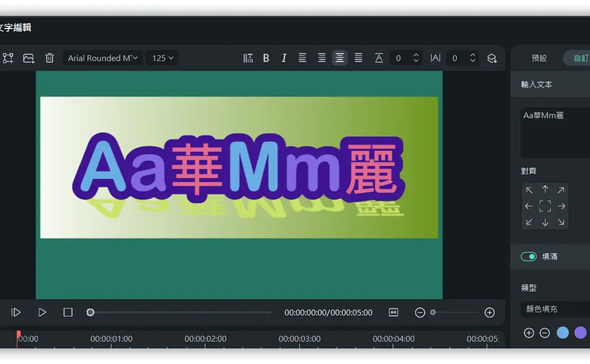This screenshot has height=364, width=590.
Task: Click the line spacing value field
Action: [398, 58]
